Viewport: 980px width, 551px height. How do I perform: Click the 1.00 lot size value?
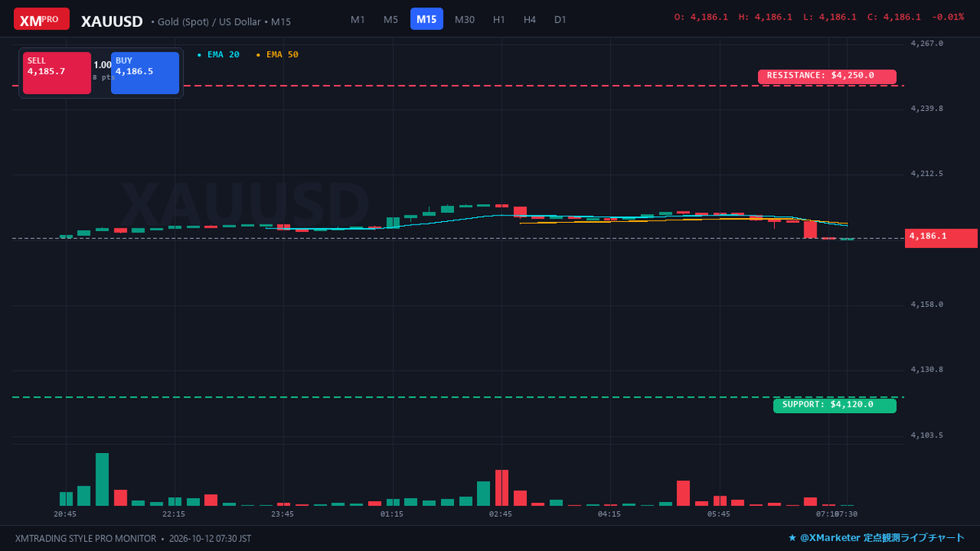(x=102, y=64)
